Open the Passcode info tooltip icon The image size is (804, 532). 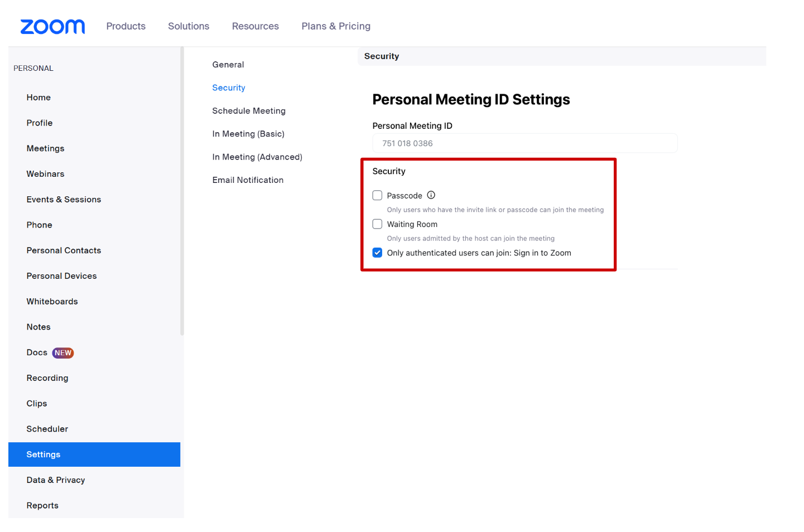pyautogui.click(x=431, y=195)
